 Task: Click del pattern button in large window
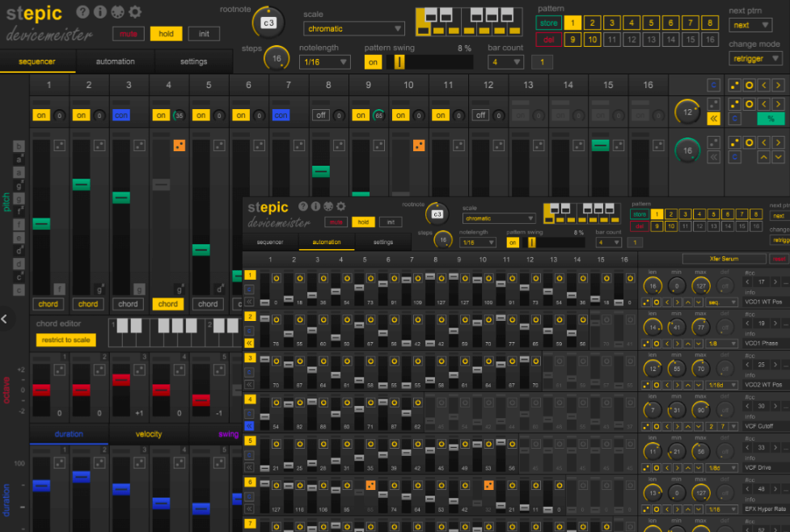click(x=549, y=40)
